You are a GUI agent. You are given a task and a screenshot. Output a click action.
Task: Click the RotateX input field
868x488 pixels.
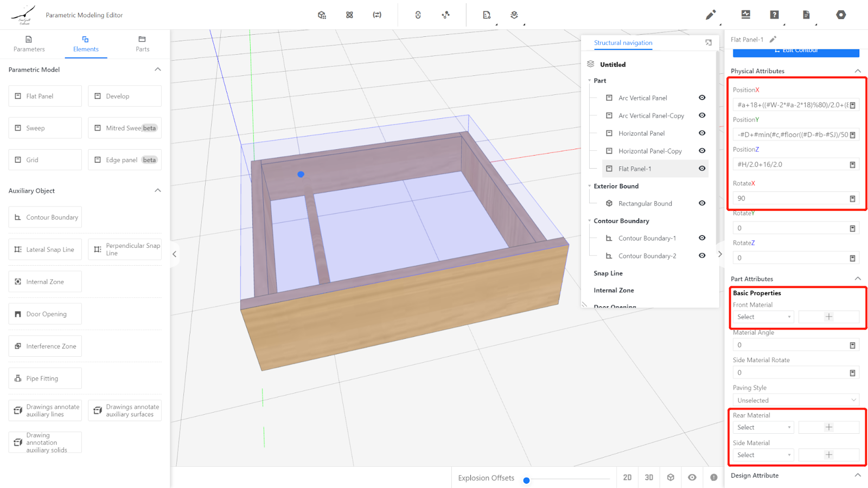click(x=790, y=198)
